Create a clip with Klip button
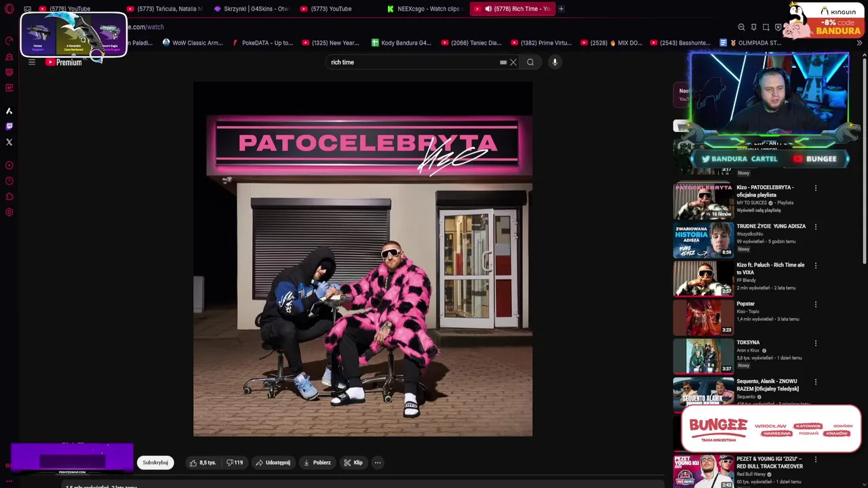The height and width of the screenshot is (488, 868). coord(353,463)
